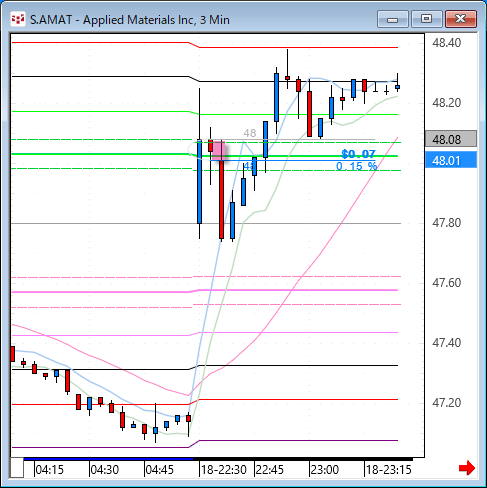
Task: Click the red scroll-right arrow
Action: coord(467,468)
